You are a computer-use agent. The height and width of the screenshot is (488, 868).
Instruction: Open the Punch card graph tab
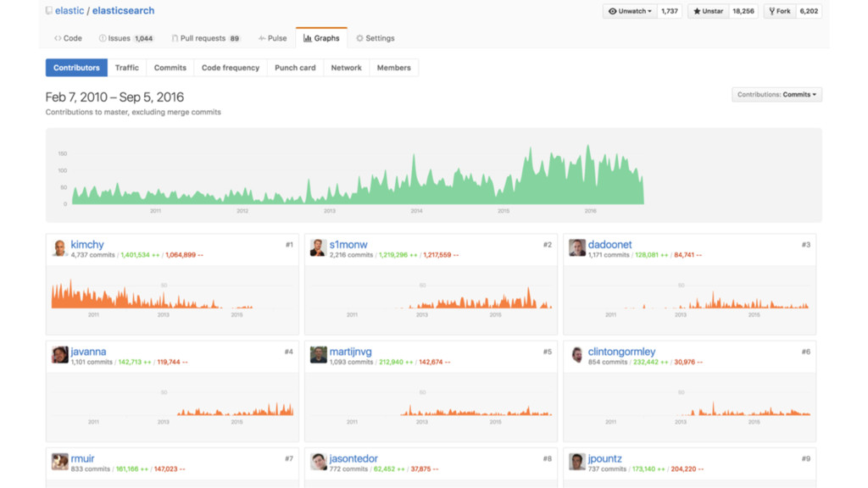click(x=295, y=68)
